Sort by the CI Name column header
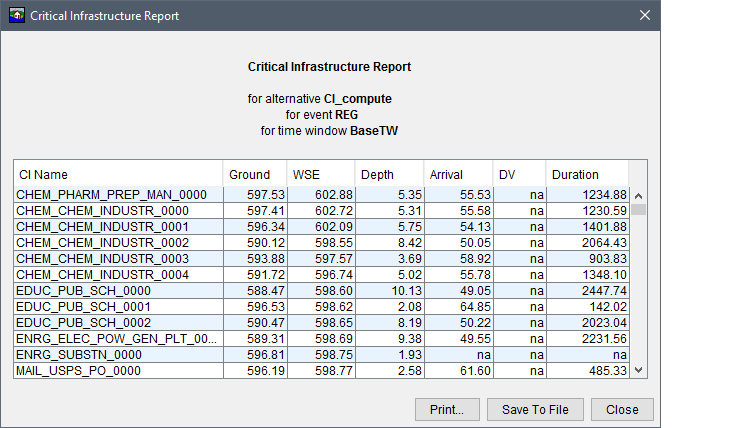 [118, 174]
